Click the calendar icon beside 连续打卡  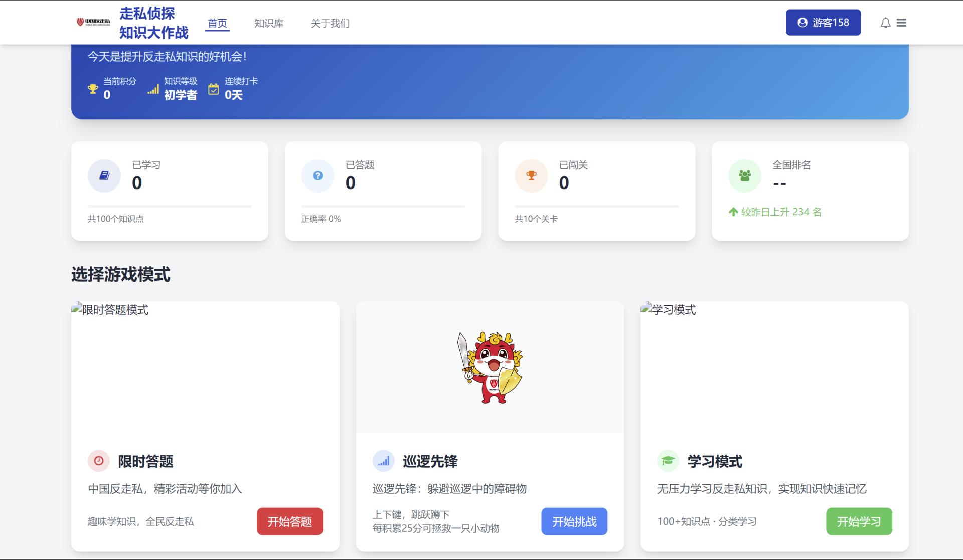click(x=214, y=89)
